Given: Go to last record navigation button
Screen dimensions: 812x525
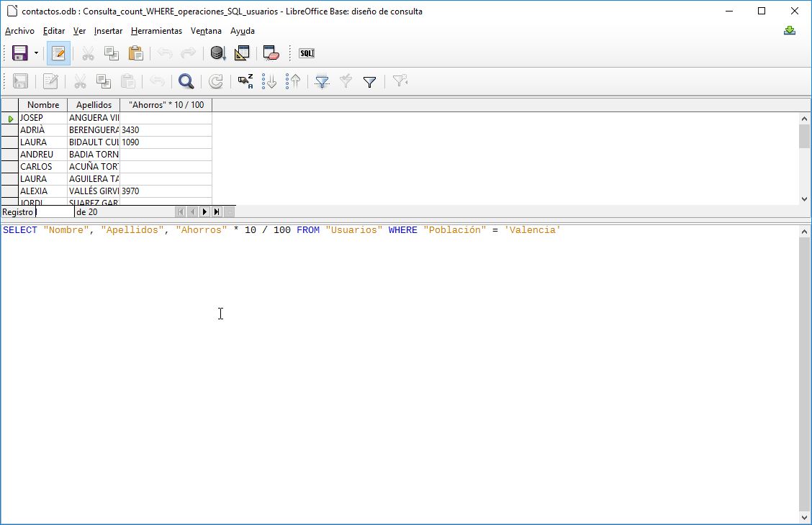Looking at the screenshot, I should [217, 211].
